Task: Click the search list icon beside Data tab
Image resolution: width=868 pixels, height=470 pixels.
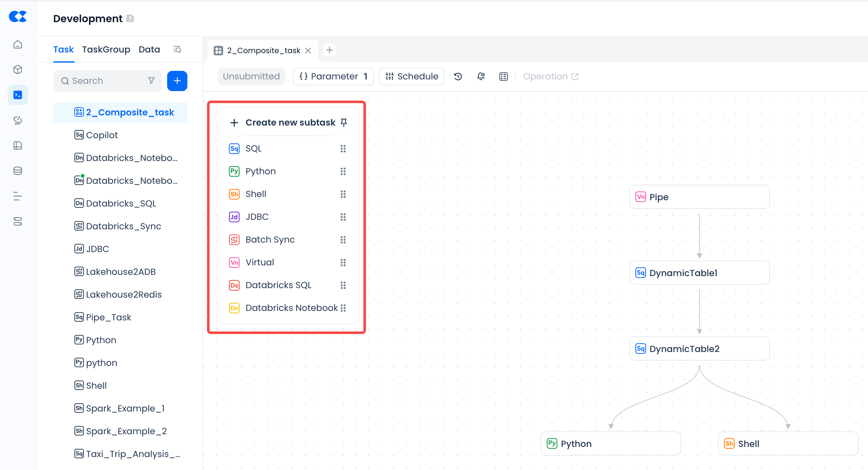Action: coord(177,50)
